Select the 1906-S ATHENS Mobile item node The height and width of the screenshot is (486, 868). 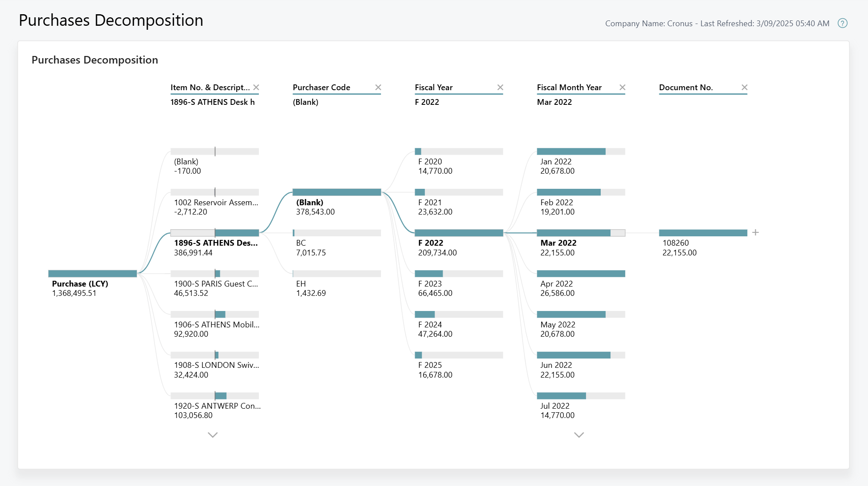(214, 314)
